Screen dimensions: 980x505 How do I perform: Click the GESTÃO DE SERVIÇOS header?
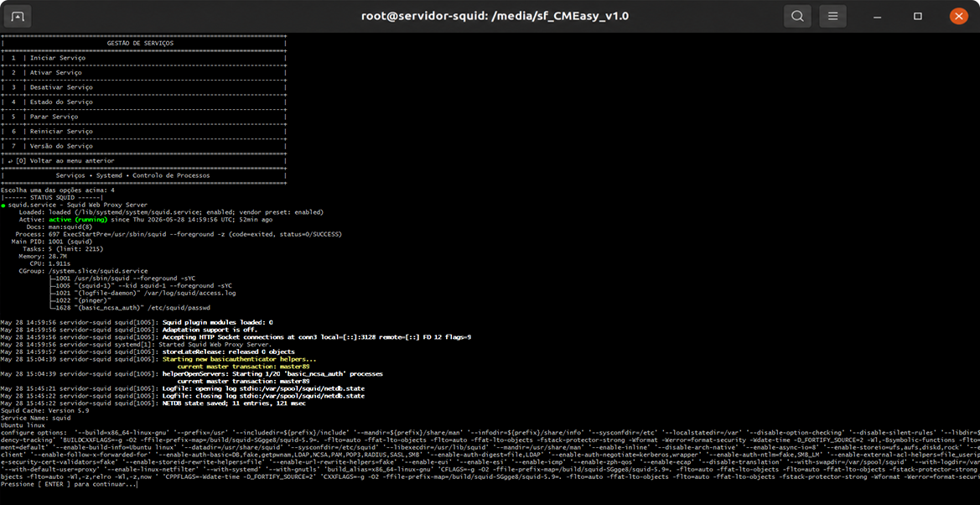(x=140, y=43)
